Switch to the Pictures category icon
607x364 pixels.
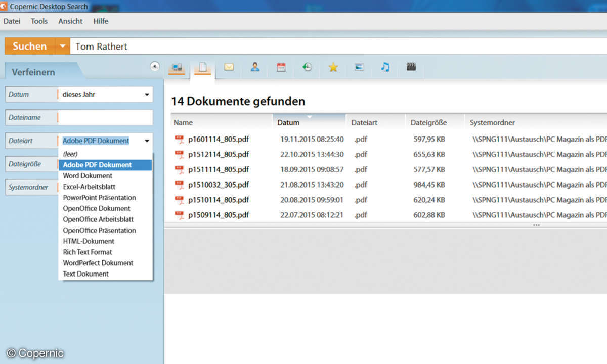pyautogui.click(x=359, y=67)
